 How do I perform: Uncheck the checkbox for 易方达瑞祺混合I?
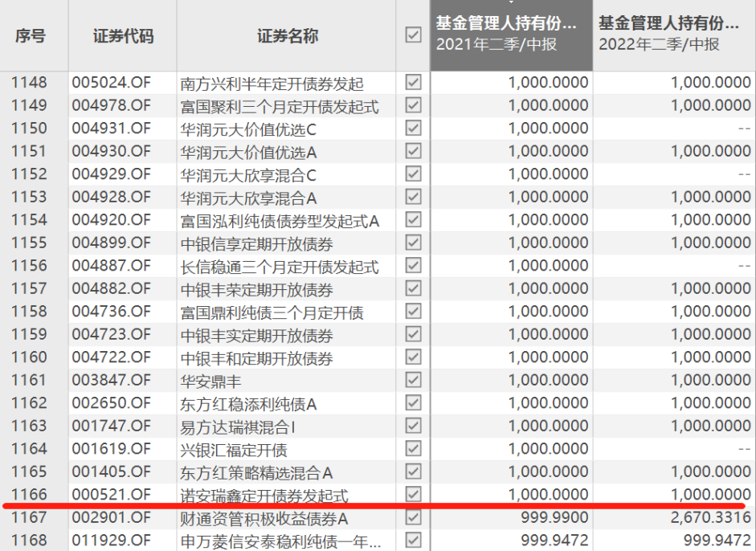(x=413, y=427)
